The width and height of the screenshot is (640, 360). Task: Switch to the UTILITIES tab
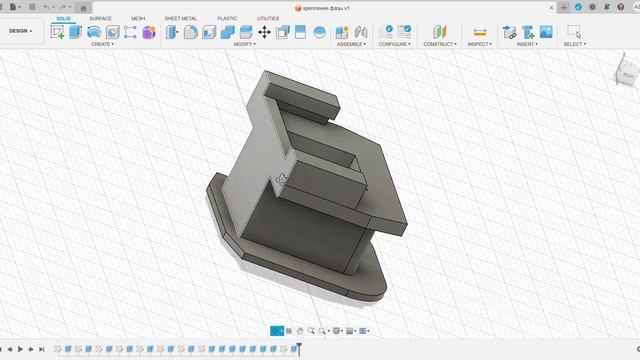(268, 19)
